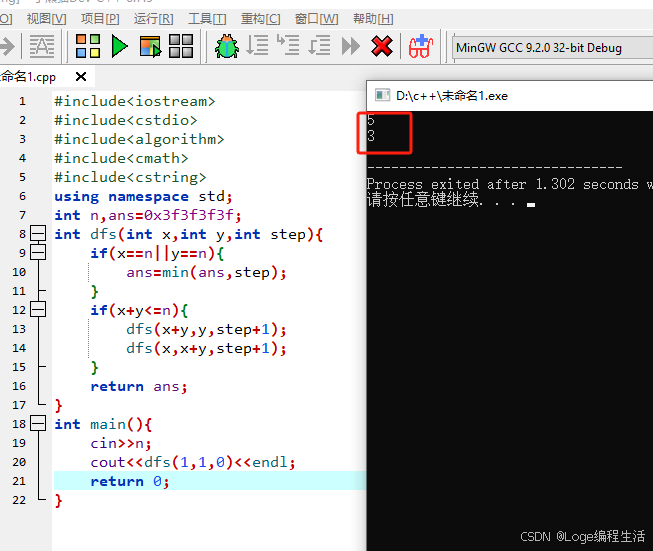Click the cout<<dfs(1,1,0)<<endl; line

click(x=193, y=462)
